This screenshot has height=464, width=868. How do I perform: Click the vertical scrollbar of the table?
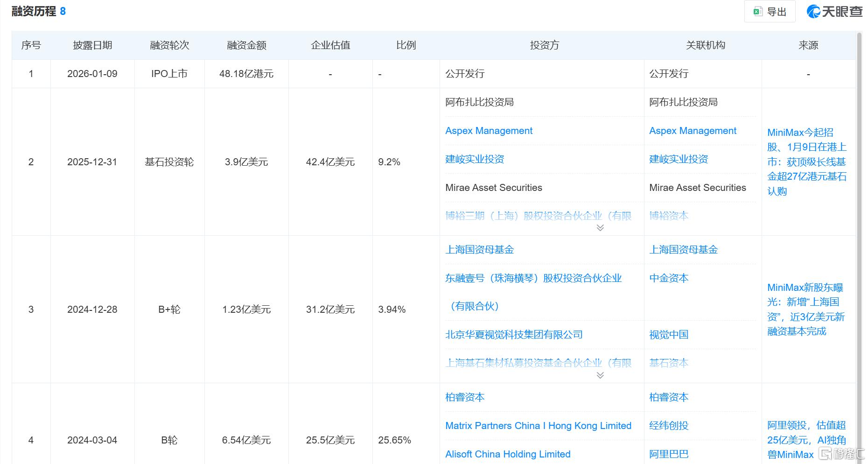point(860,247)
